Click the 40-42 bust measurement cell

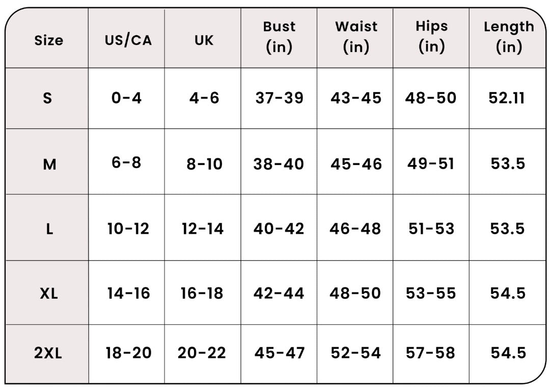279,229
